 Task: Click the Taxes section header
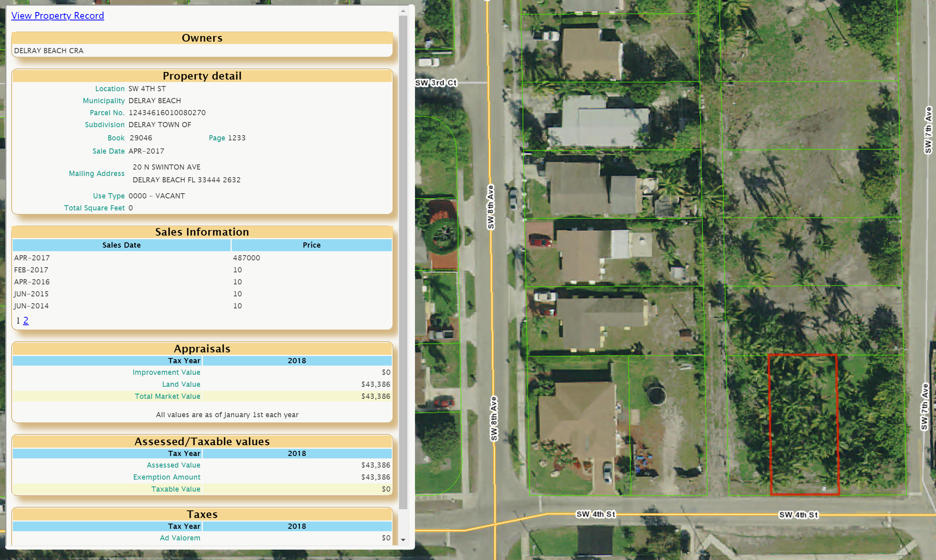pos(202,514)
